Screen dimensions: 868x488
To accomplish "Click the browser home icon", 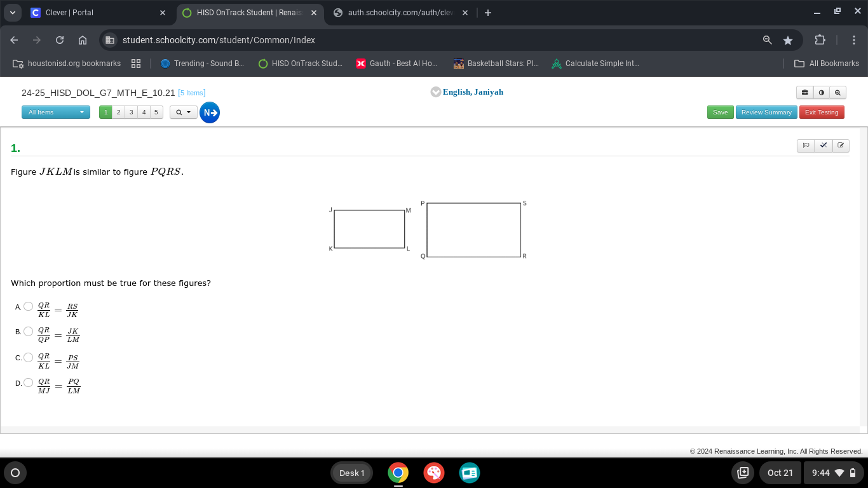I will (83, 40).
